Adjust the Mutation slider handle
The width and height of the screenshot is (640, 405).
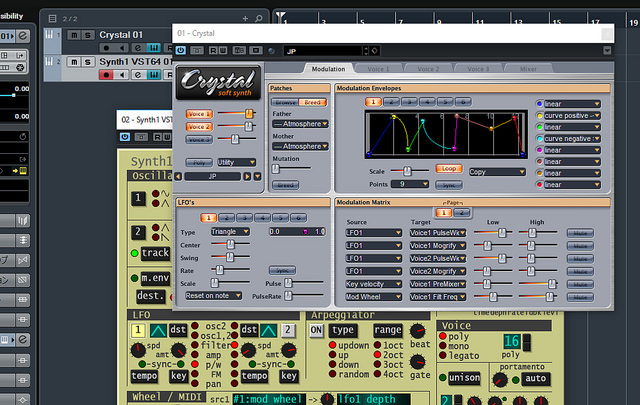(276, 169)
